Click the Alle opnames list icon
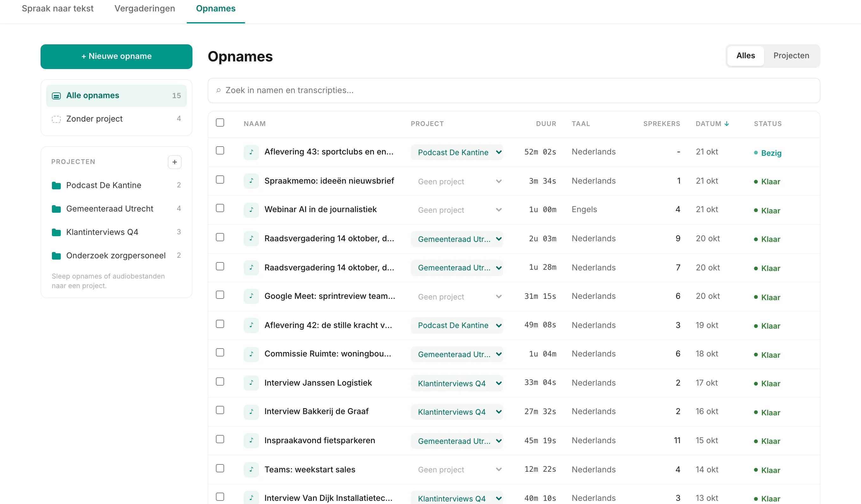 (56, 96)
